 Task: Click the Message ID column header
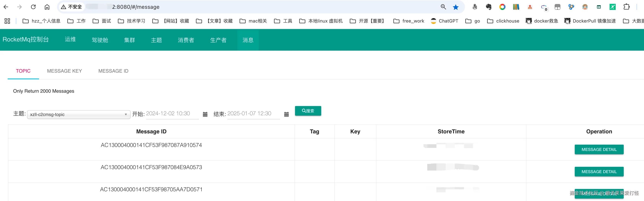(151, 132)
